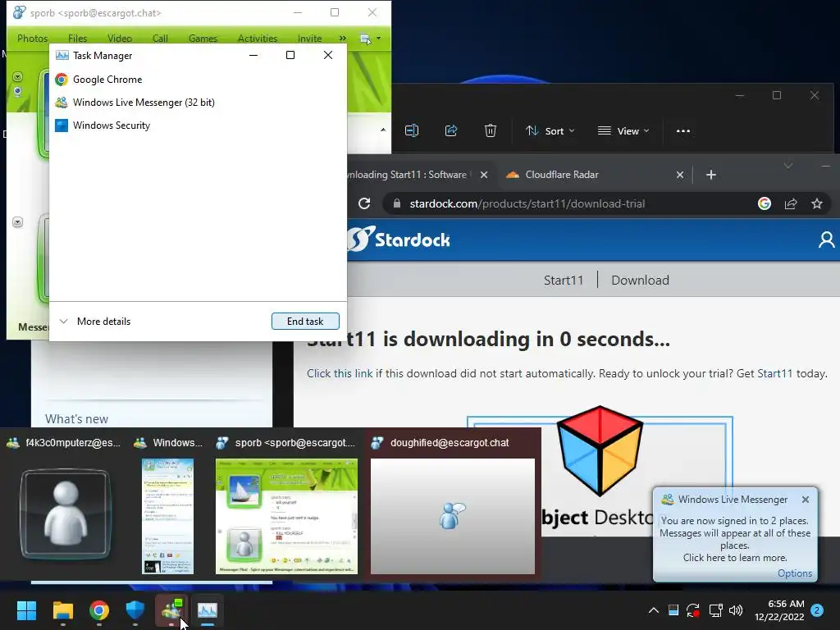The height and width of the screenshot is (630, 840).
Task: Click signed in to 2 places message
Action: click(734, 539)
